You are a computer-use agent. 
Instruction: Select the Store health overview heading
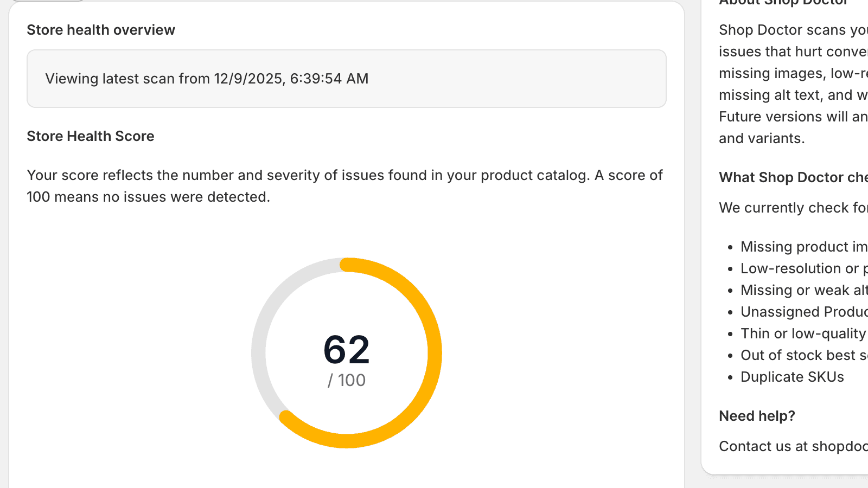[x=101, y=30]
